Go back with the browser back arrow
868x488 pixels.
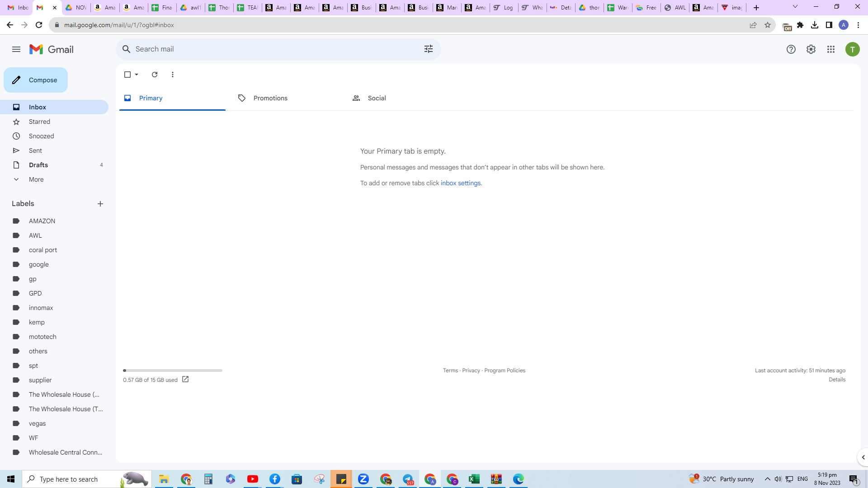tap(10, 25)
